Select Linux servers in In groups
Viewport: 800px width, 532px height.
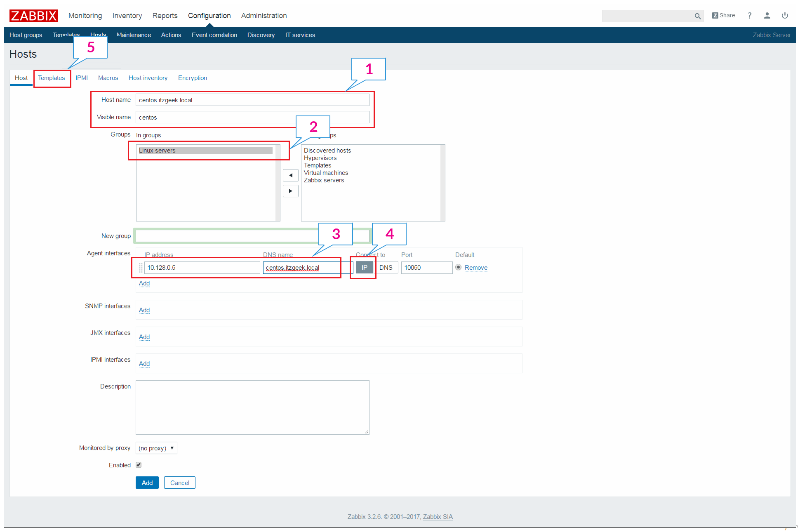(205, 151)
